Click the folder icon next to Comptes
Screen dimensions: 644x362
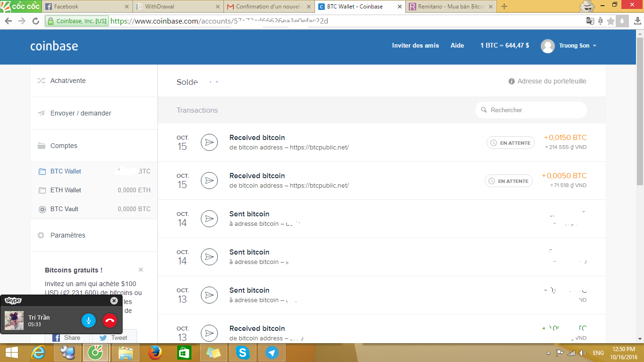[41, 146]
